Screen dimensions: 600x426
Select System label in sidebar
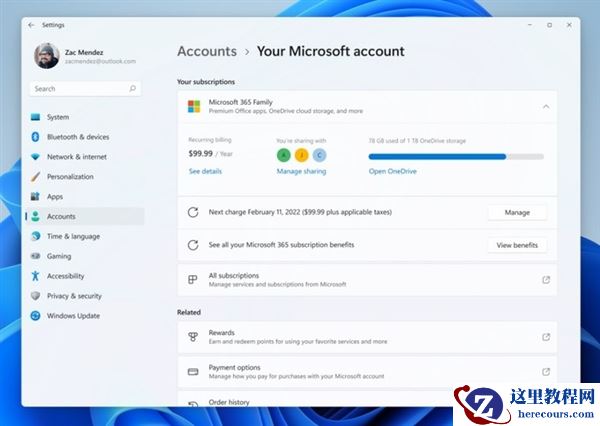[58, 117]
